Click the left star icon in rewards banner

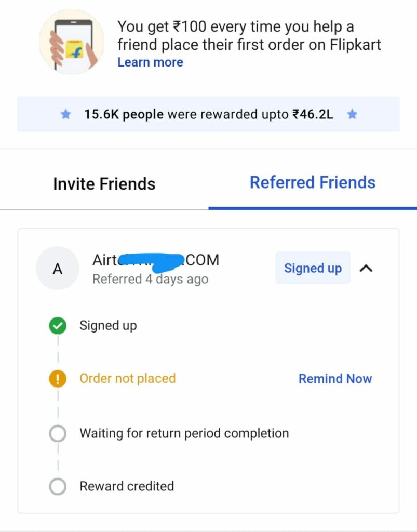pos(65,114)
